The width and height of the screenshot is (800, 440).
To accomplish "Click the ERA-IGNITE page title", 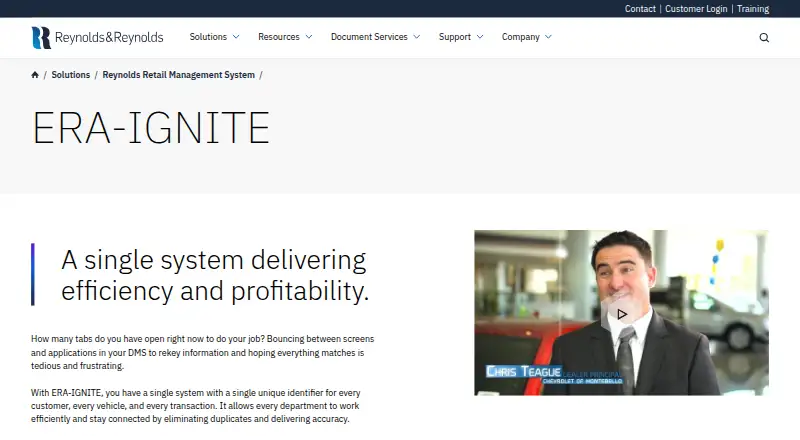I will [x=151, y=128].
